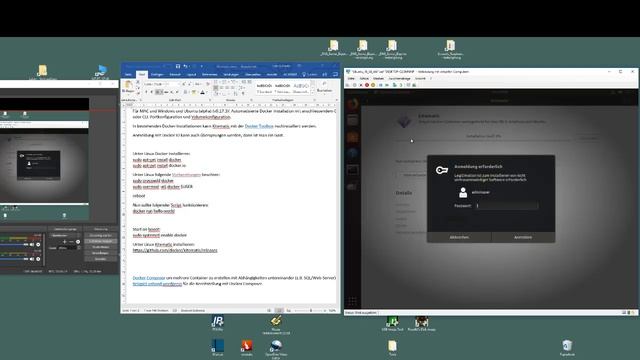Open the Medien menu in Hyper-V window
The height and width of the screenshot is (360, 640).
[x=379, y=78]
